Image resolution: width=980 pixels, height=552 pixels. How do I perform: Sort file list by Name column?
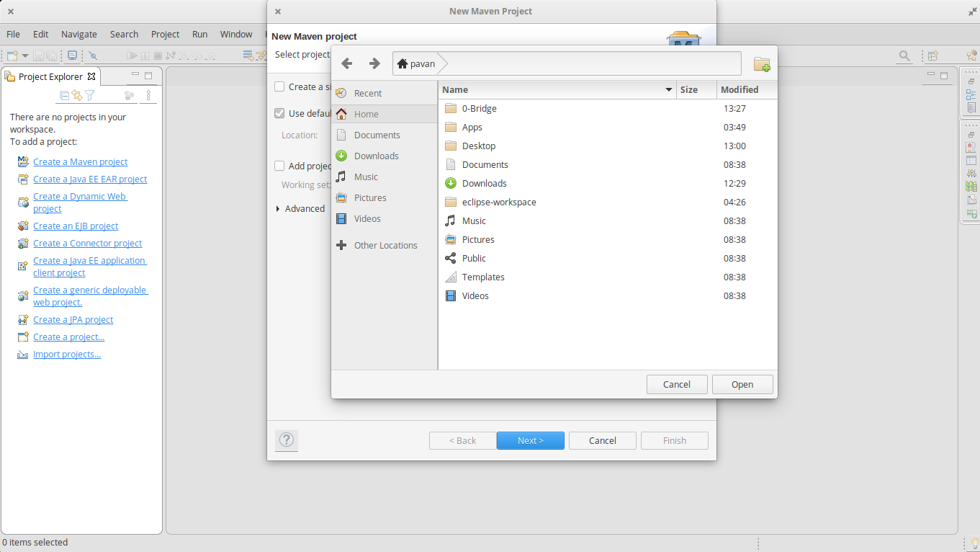coord(557,89)
